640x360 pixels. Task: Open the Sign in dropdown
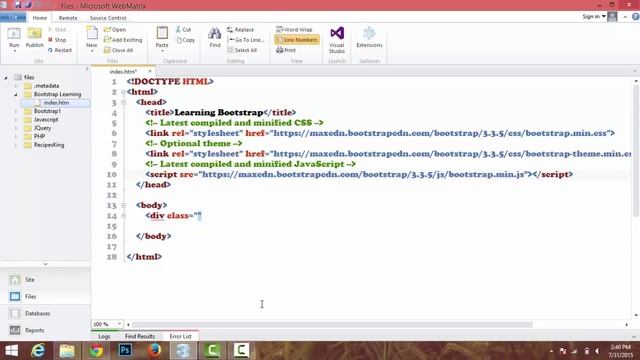(594, 16)
